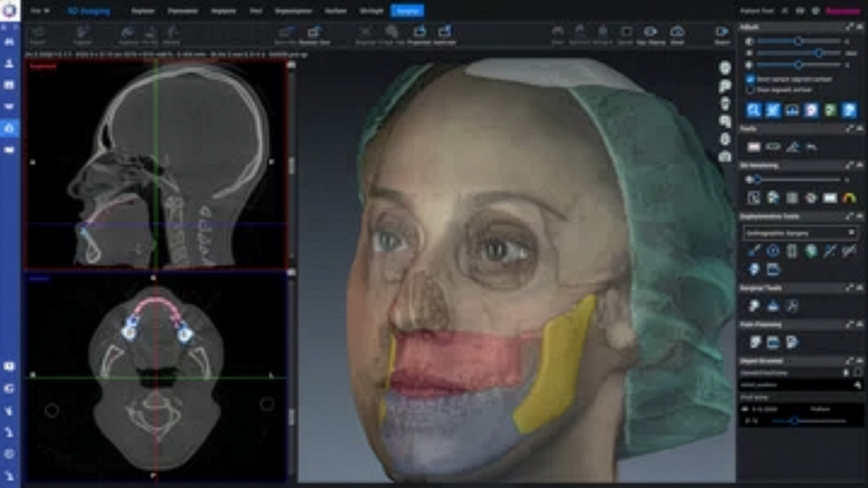Open the 3D Imaging tab
The width and height of the screenshot is (868, 488).
click(x=89, y=11)
